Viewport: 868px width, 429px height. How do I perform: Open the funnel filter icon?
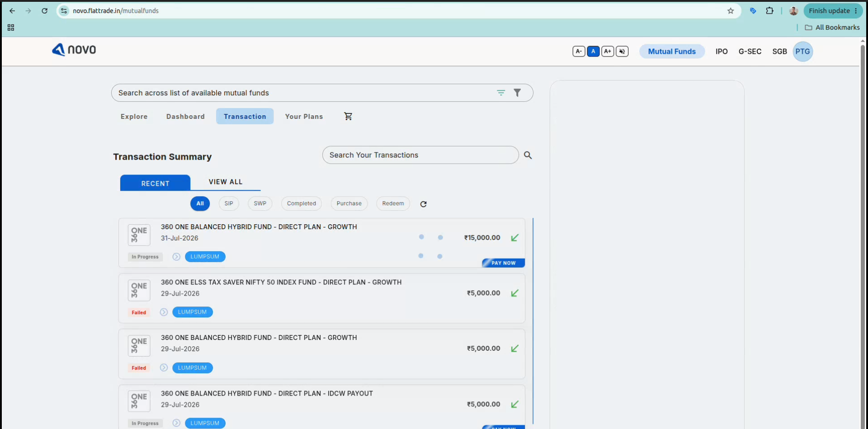click(517, 93)
